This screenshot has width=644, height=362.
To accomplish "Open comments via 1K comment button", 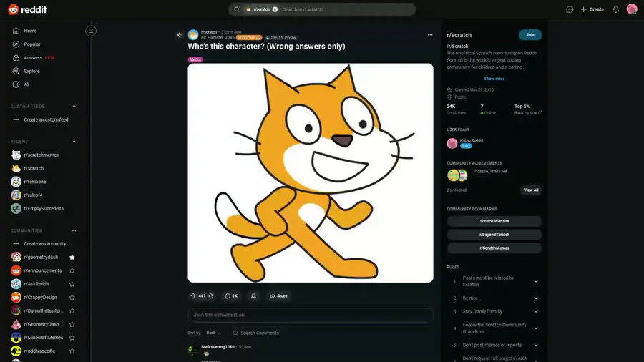I will click(x=231, y=296).
